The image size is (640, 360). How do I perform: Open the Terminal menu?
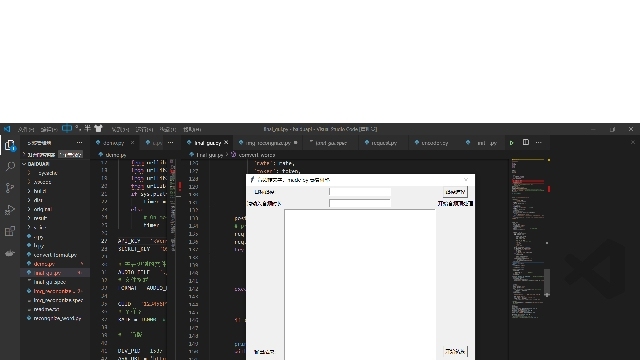pyautogui.click(x=167, y=129)
